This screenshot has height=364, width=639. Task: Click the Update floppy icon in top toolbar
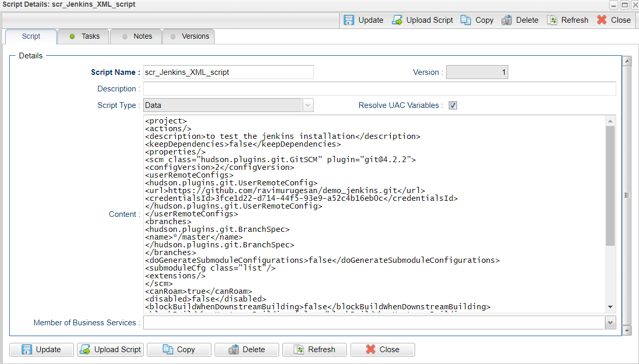[349, 20]
